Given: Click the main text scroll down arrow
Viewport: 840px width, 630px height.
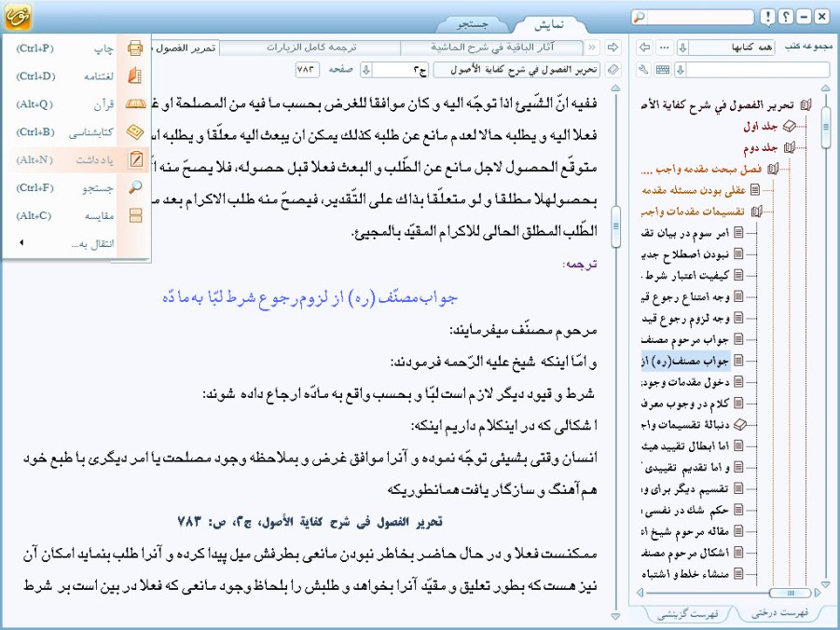Looking at the screenshot, I should (615, 617).
